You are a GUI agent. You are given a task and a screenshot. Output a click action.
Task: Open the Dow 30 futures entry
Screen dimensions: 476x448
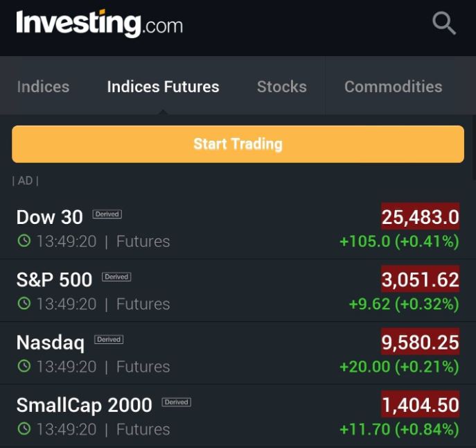click(50, 217)
